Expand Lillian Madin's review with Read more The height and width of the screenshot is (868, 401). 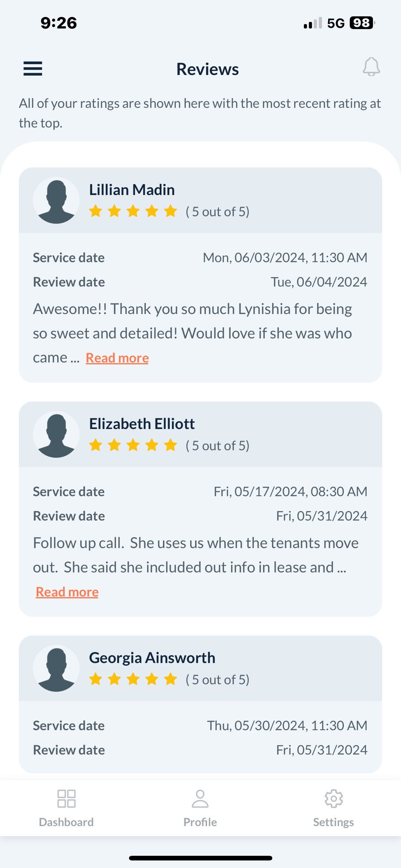coord(117,358)
